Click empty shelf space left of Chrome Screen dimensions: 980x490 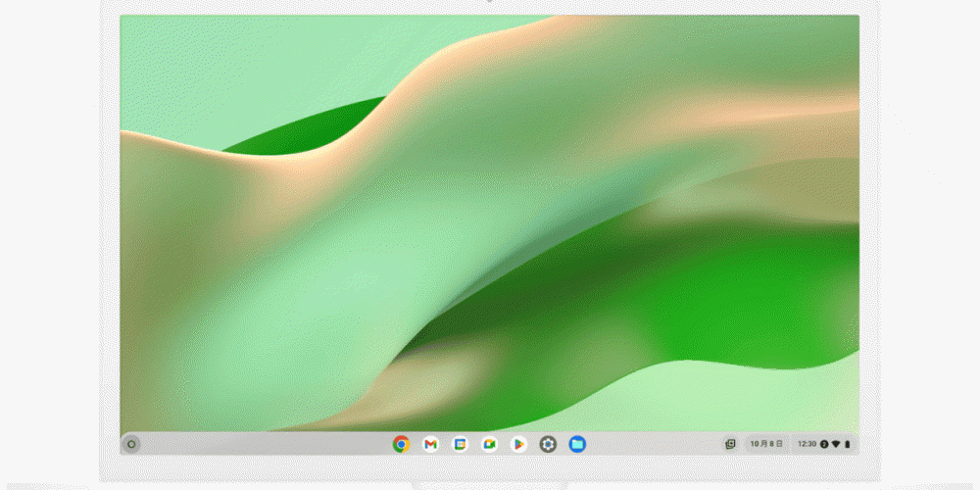coord(265,444)
